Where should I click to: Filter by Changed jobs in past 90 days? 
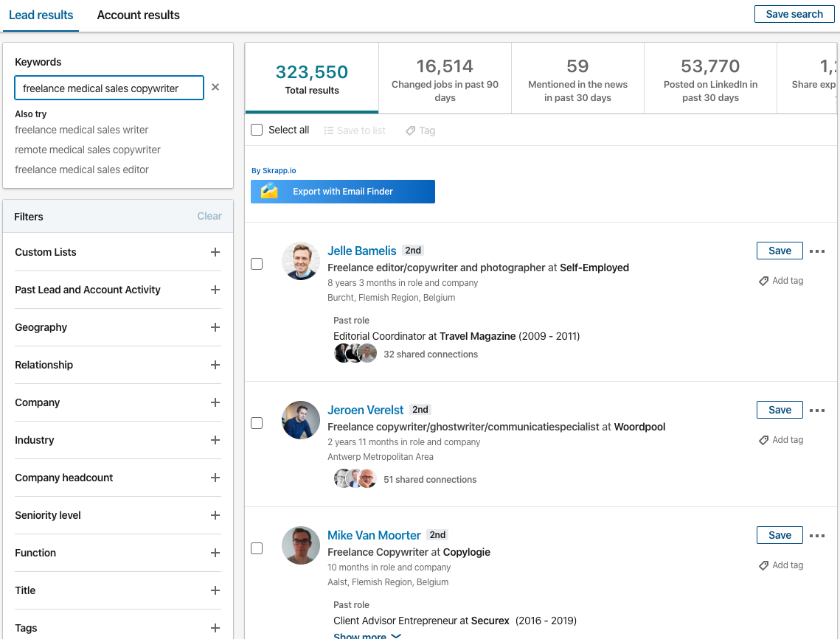(445, 78)
